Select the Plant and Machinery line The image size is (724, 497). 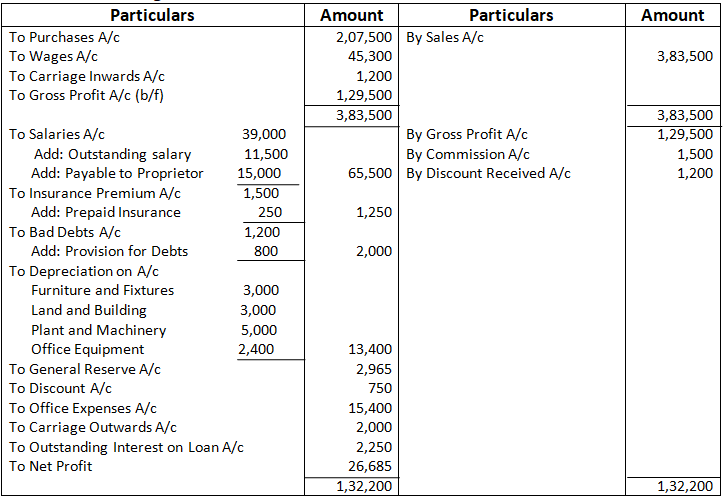tap(99, 330)
